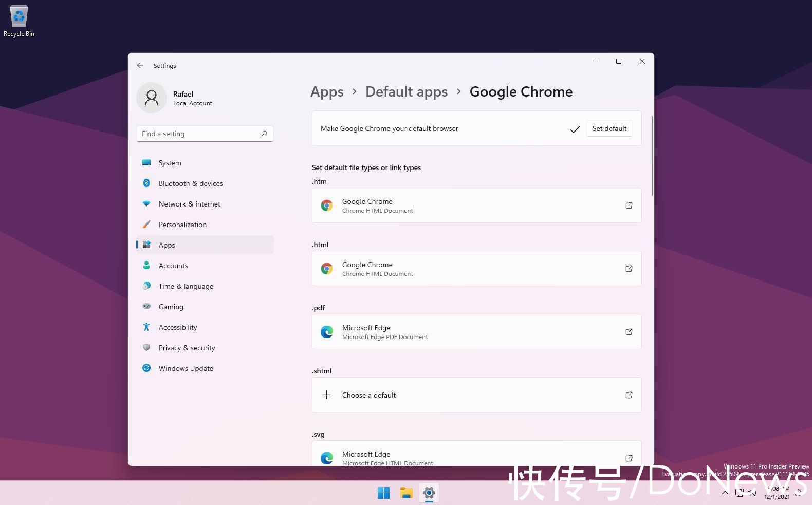
Task: Maximize the Settings window
Action: click(619, 61)
